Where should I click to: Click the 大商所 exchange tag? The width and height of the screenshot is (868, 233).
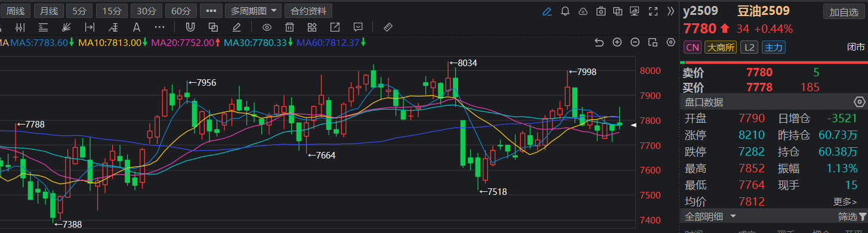pos(721,48)
